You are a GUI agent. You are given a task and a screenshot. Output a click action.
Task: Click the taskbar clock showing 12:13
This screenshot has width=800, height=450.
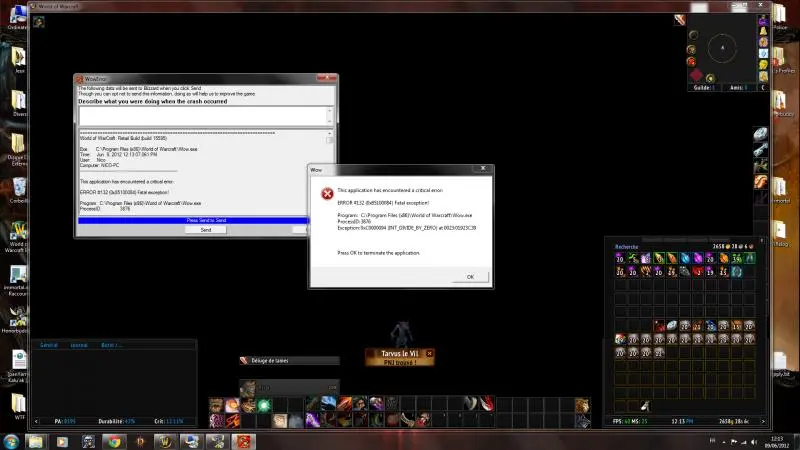[x=778, y=442]
